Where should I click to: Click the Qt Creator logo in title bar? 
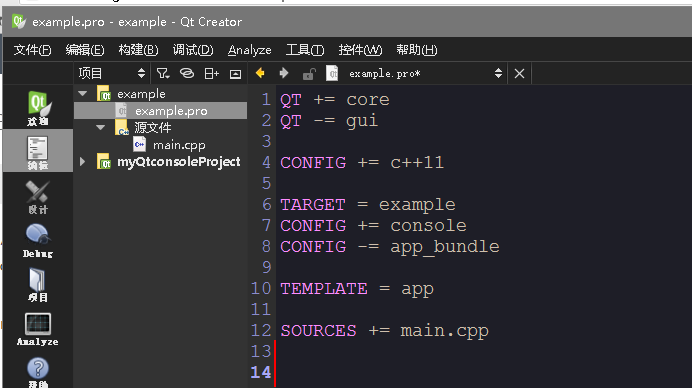point(19,21)
